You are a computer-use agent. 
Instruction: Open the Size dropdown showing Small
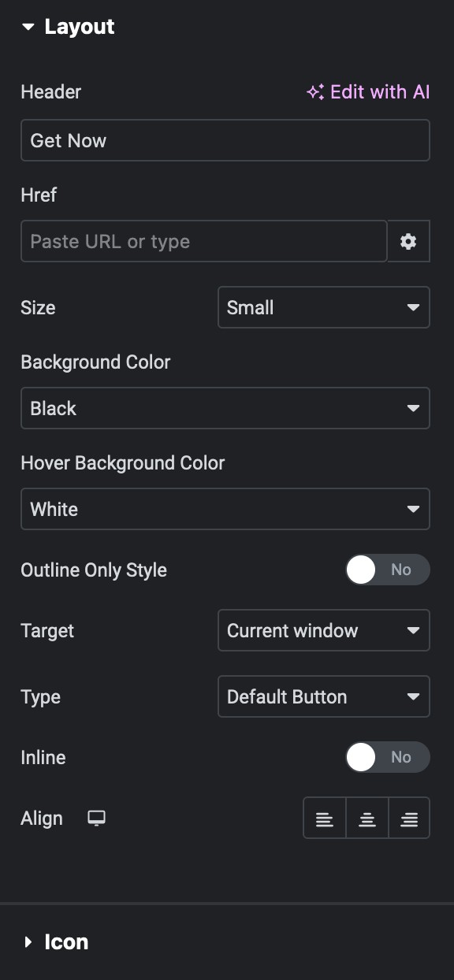click(324, 307)
